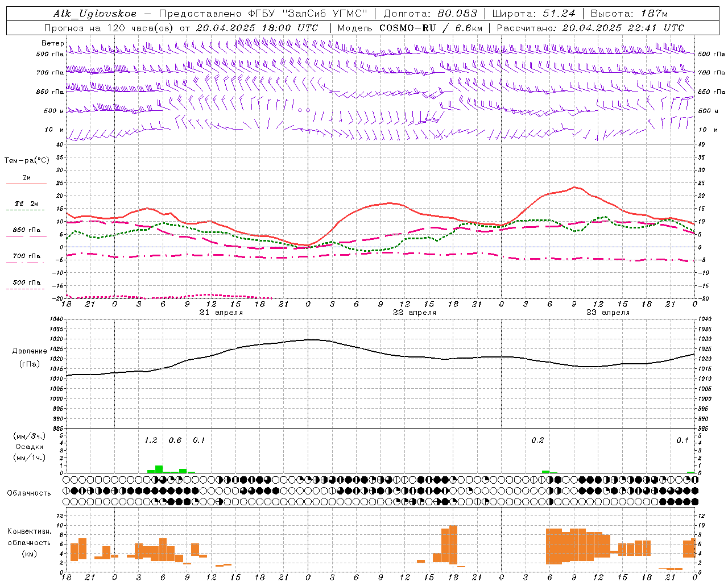Click the 'Конвективн.' convective cloud label

coord(30,531)
